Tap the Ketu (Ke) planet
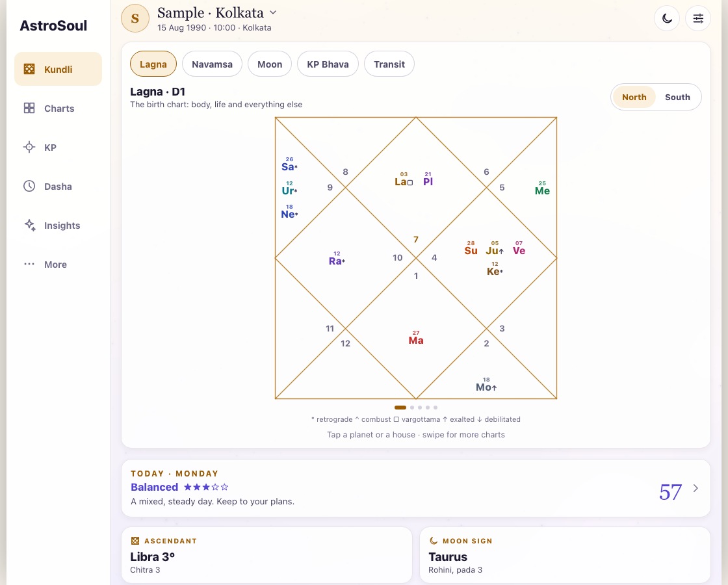 (x=495, y=269)
